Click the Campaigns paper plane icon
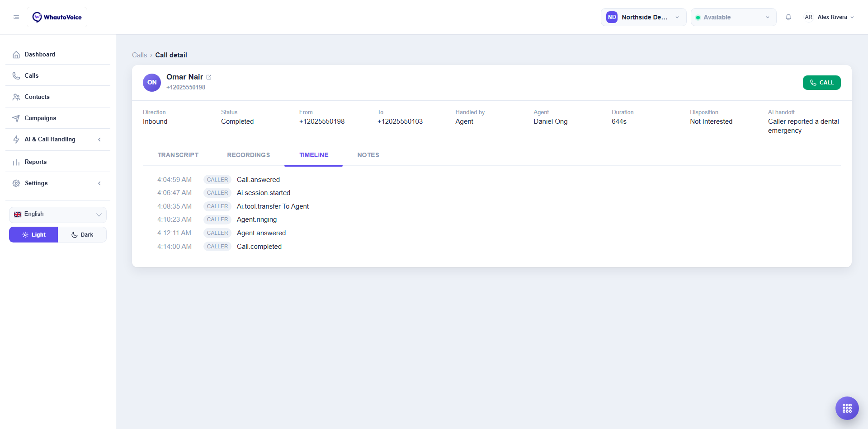868x429 pixels. pyautogui.click(x=16, y=118)
